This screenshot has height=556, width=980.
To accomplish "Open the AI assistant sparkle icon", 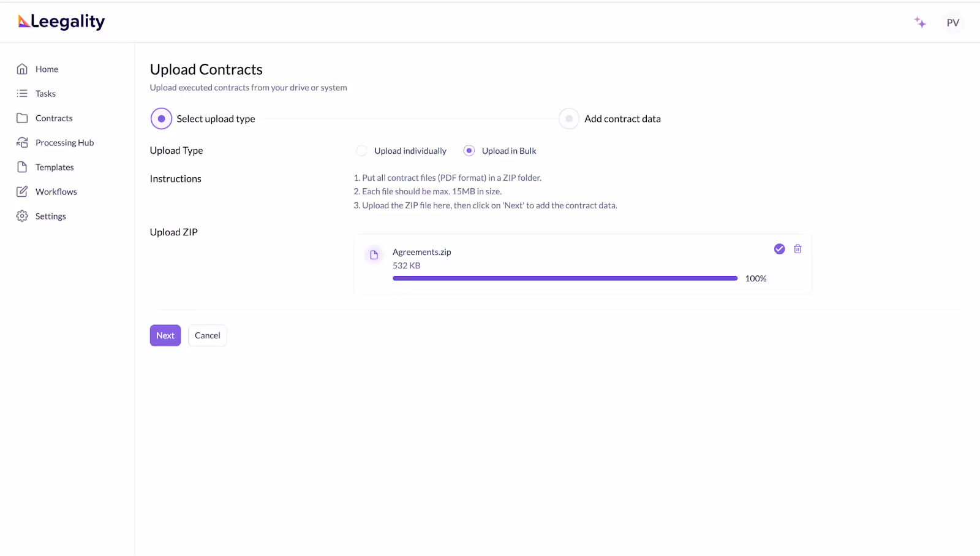I will 921,22.
